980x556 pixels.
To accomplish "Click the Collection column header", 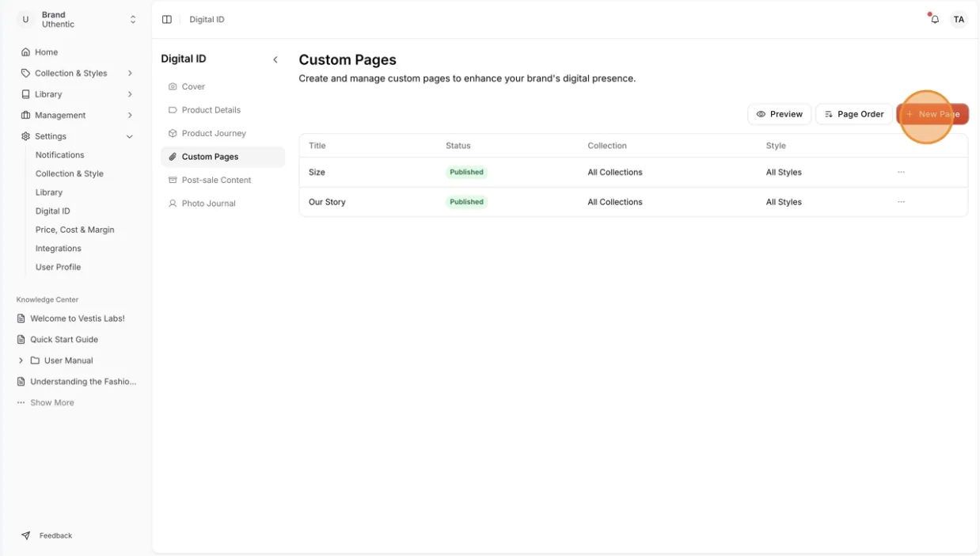I will (x=607, y=146).
